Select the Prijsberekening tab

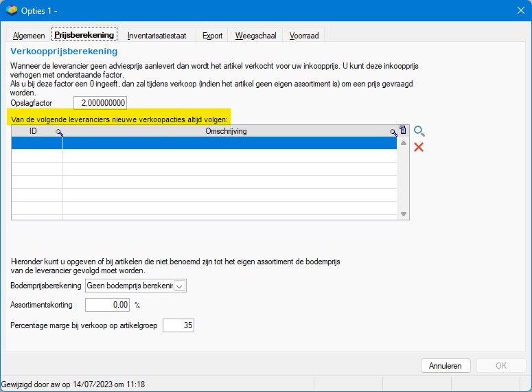[x=84, y=34]
